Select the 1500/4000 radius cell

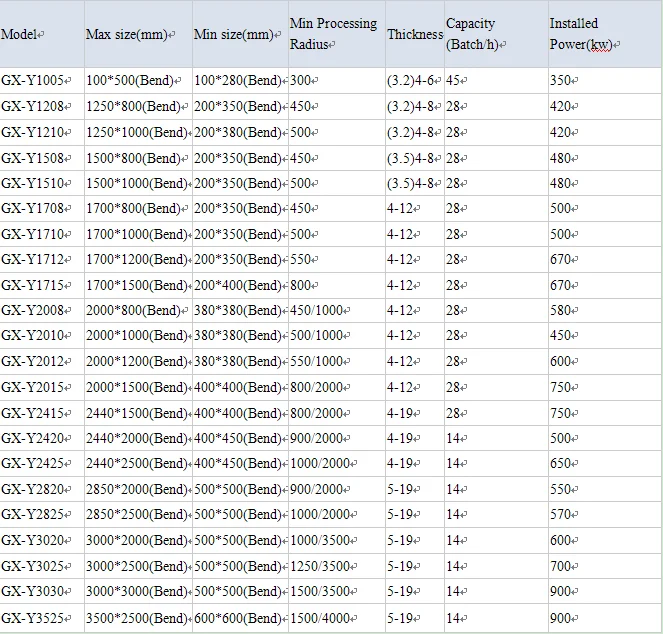tap(320, 618)
